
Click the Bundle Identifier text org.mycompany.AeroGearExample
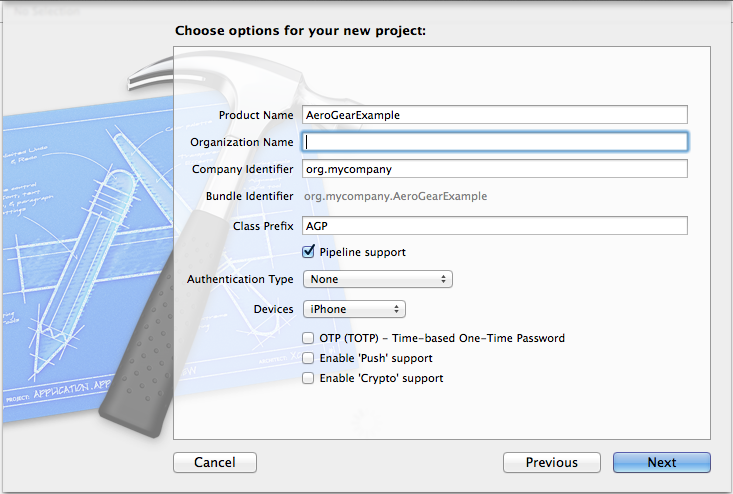click(395, 196)
